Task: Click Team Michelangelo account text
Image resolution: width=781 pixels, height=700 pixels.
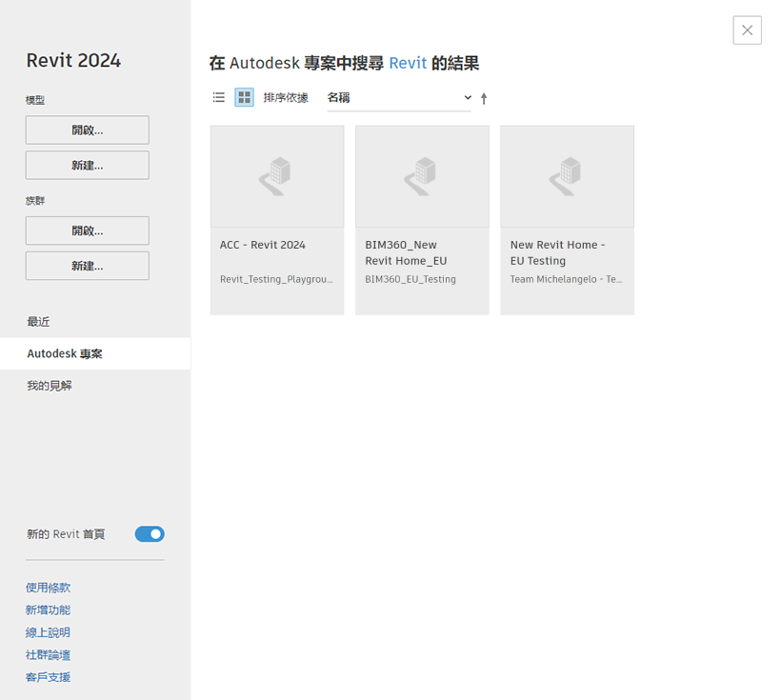Action: (567, 279)
